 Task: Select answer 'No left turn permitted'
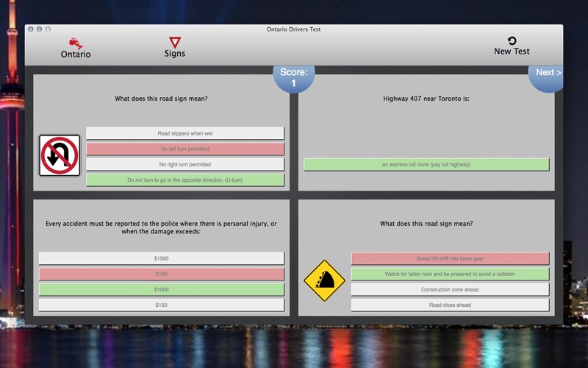coord(185,149)
